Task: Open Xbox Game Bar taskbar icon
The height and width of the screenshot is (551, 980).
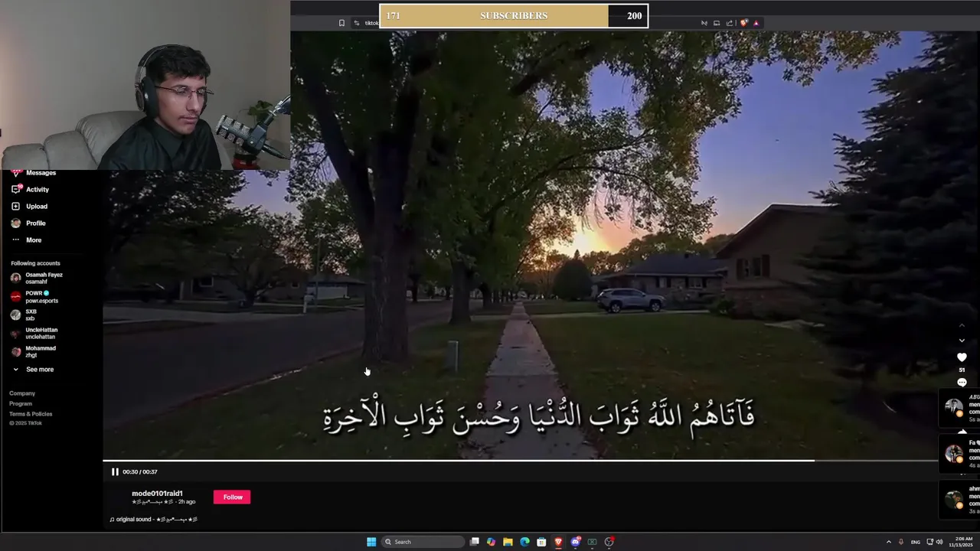Action: coord(592,542)
